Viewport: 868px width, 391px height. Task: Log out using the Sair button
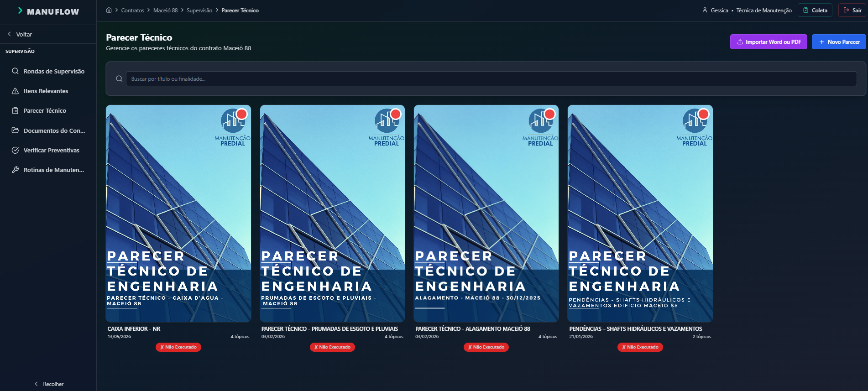click(852, 10)
